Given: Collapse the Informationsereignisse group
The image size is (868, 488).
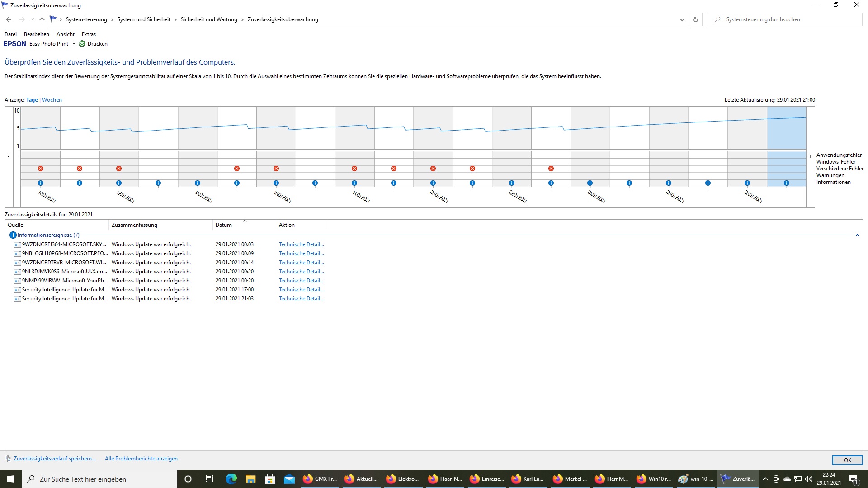Looking at the screenshot, I should [857, 235].
